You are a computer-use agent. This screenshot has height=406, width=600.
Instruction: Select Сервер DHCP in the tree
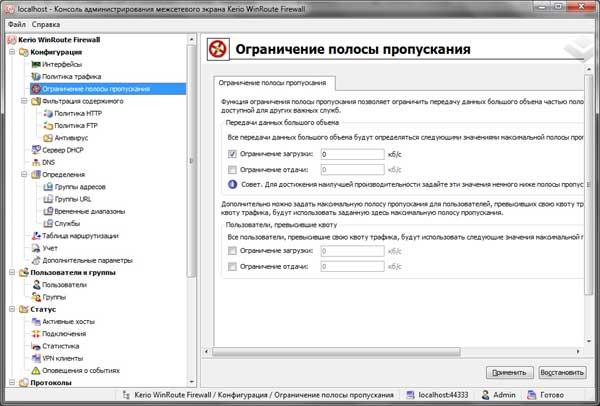pos(63,150)
